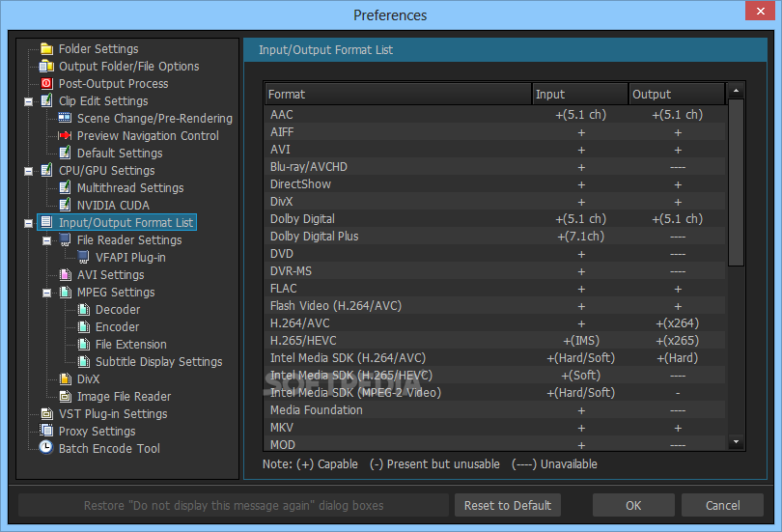Select the H.265/HEVC format row
782x532 pixels.
[x=495, y=341]
